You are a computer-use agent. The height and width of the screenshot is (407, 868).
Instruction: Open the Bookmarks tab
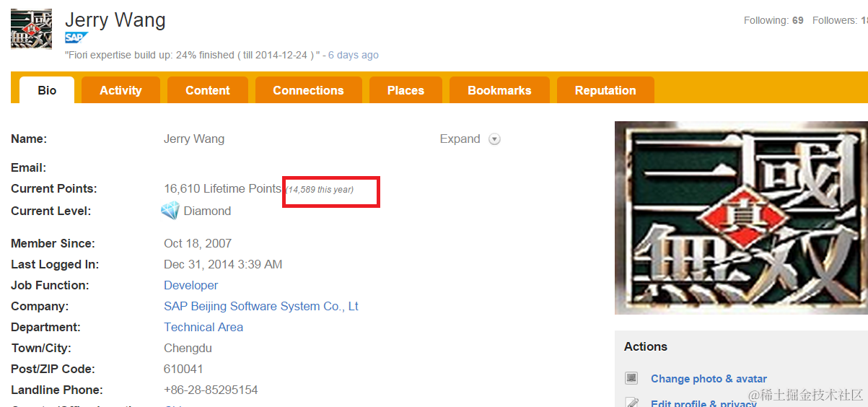499,90
